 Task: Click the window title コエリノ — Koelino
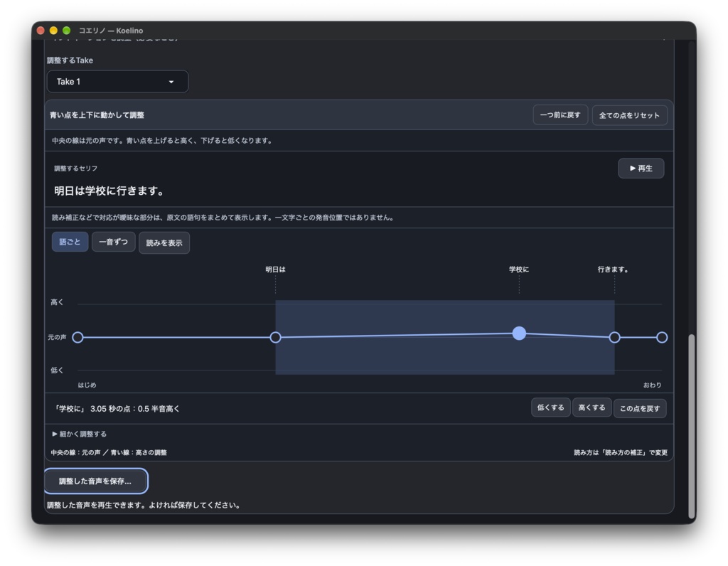[111, 31]
